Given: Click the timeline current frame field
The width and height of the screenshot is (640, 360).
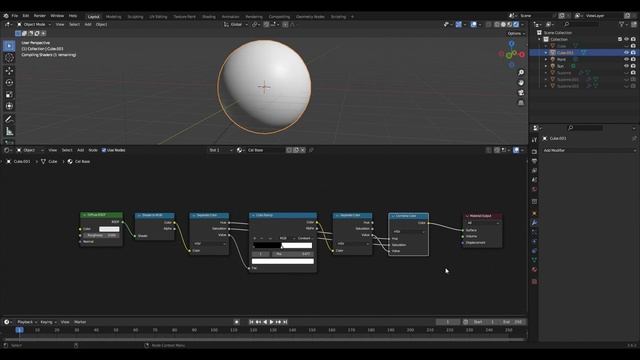Looking at the screenshot, I should 448,322.
